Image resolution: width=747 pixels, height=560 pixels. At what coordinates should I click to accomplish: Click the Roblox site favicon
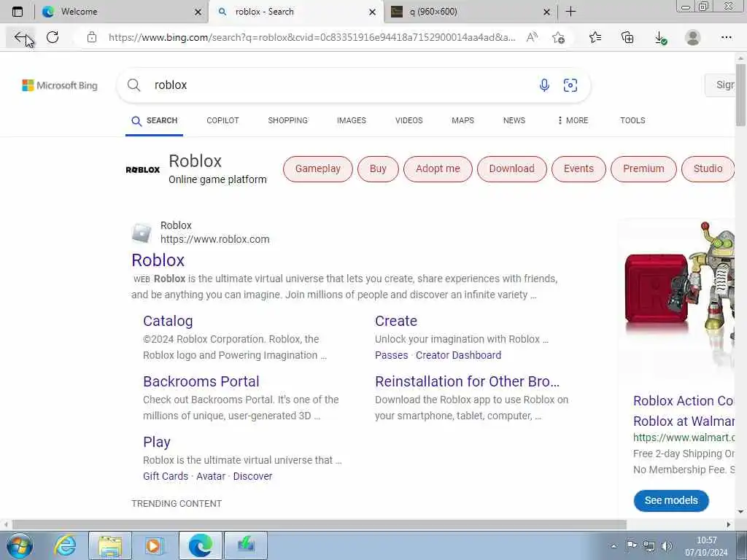(142, 233)
